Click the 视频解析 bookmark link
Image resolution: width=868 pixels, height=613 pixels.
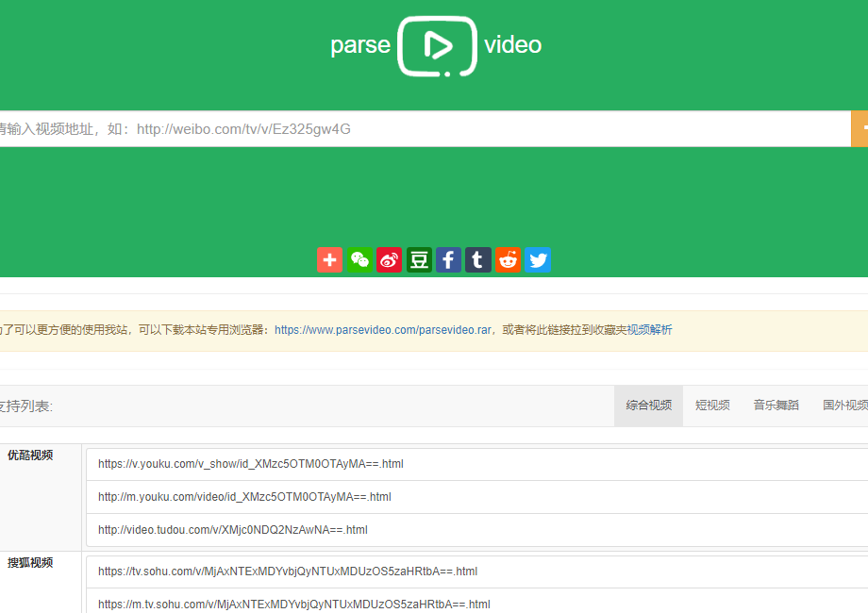pos(649,330)
